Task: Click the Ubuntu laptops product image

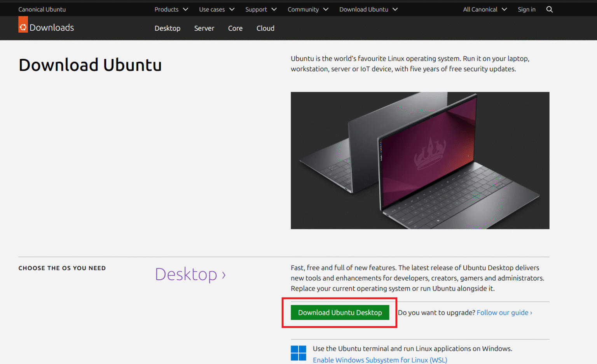Action: click(x=420, y=160)
